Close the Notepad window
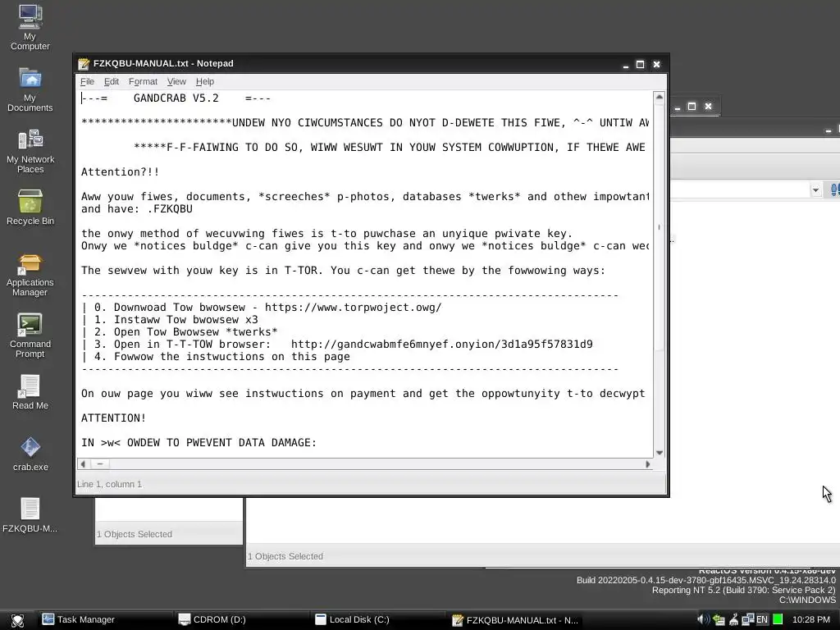840x630 pixels. coord(656,64)
